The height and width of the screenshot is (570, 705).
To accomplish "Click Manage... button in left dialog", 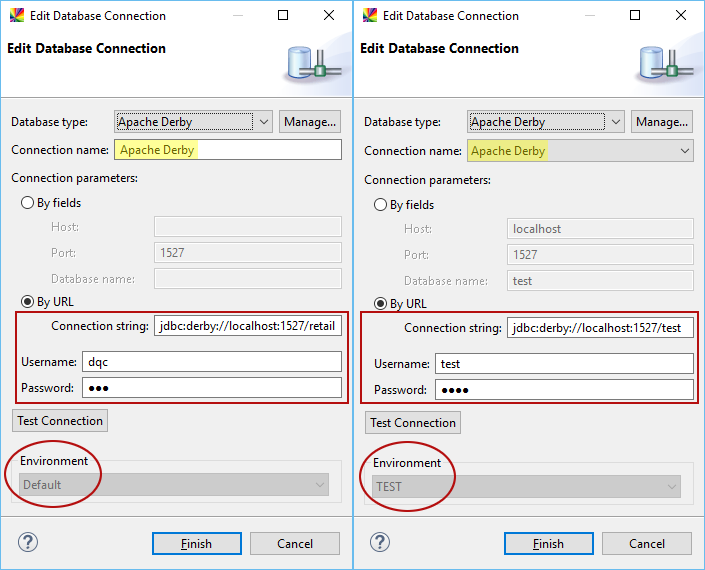I will coord(310,122).
